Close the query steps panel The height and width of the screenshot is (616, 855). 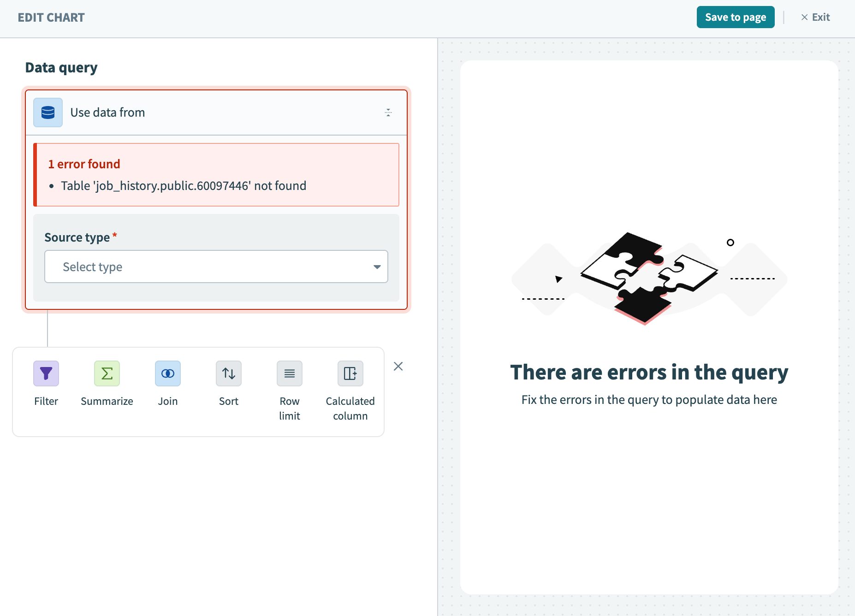(398, 366)
